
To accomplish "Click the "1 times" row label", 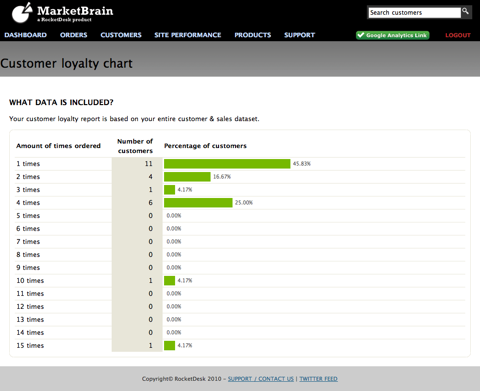I will point(28,164).
